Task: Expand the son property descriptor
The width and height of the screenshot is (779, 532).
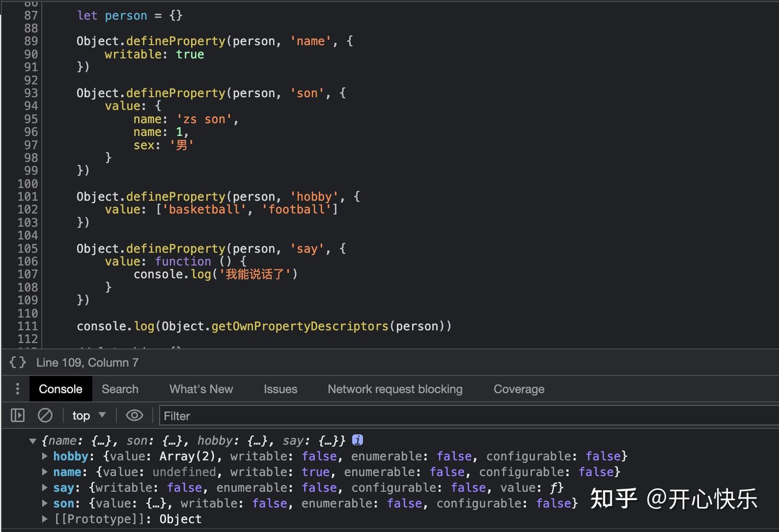Action: pyautogui.click(x=45, y=503)
